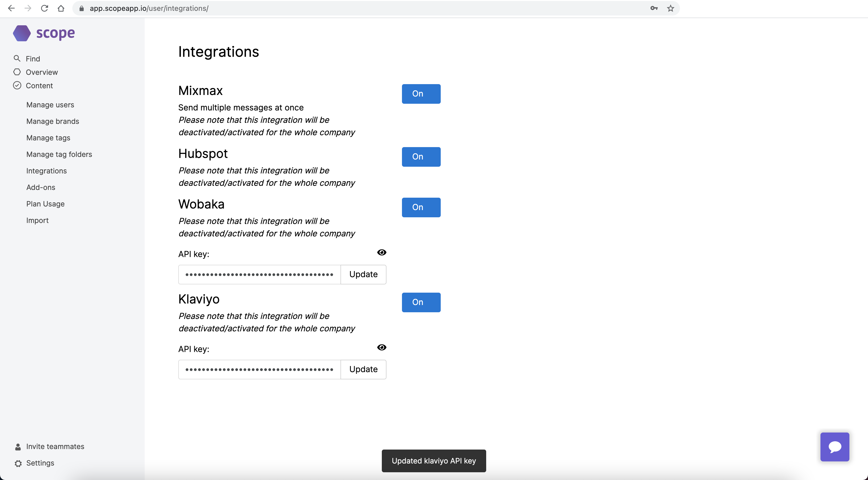Click the browser address bar URL
This screenshot has height=480, width=868.
[x=149, y=9]
